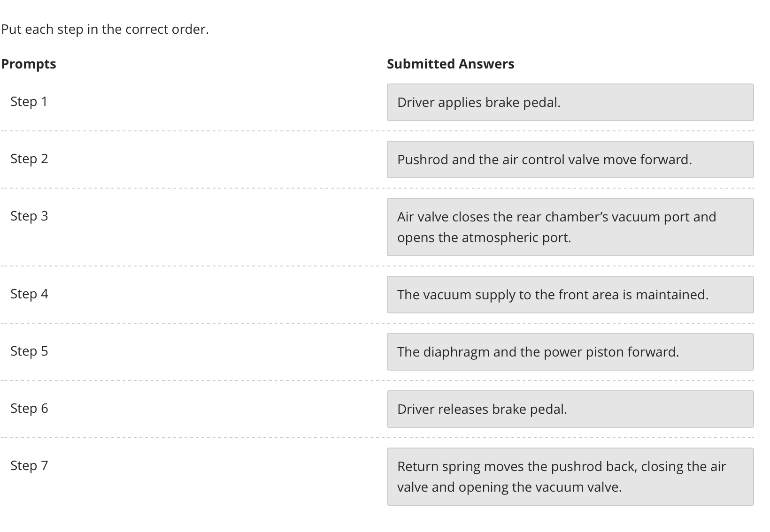Screen dimensions: 770x532
Task: Click the 'Submitted Answers' column heading
Action: [x=451, y=64]
